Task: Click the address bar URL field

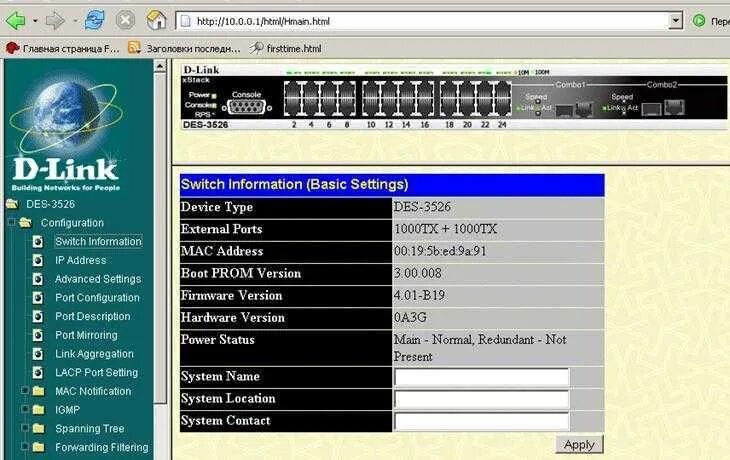Action: pos(422,21)
